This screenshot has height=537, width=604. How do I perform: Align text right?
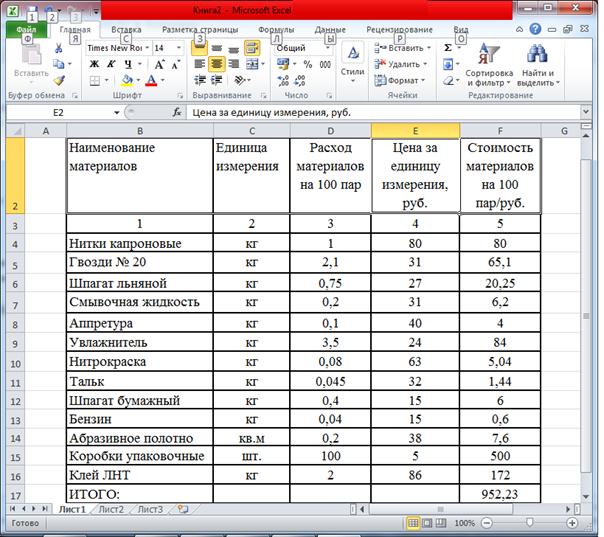233,64
